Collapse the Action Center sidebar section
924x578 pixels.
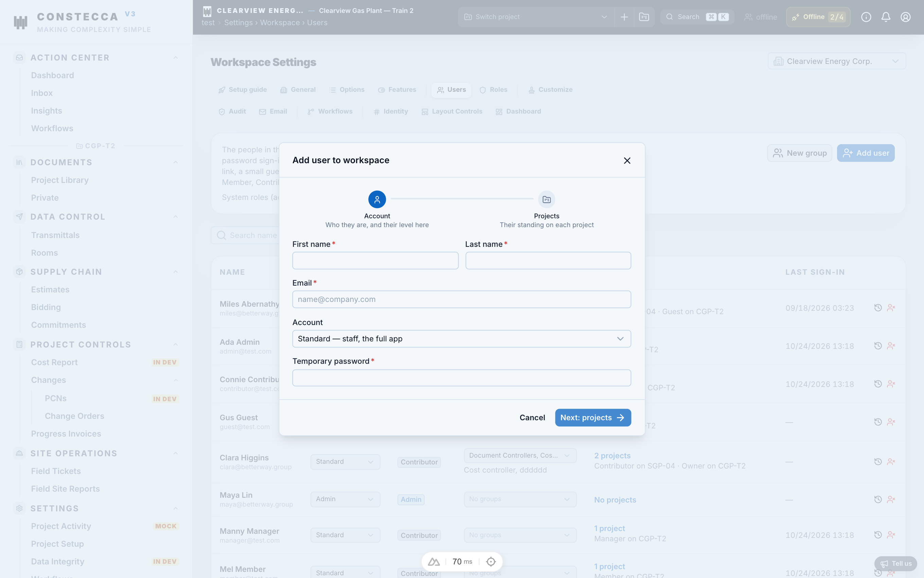click(176, 58)
